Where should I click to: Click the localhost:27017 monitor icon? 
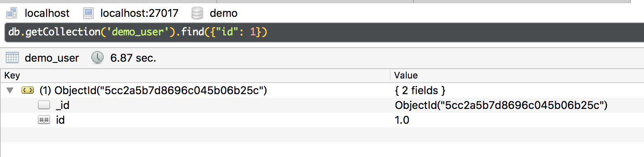pos(88,13)
